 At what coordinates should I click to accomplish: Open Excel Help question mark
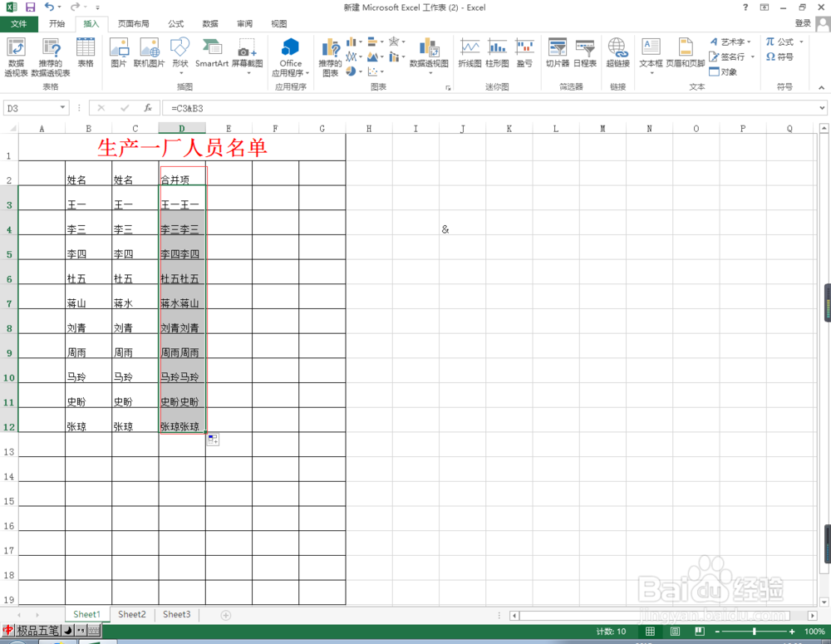(745, 7)
